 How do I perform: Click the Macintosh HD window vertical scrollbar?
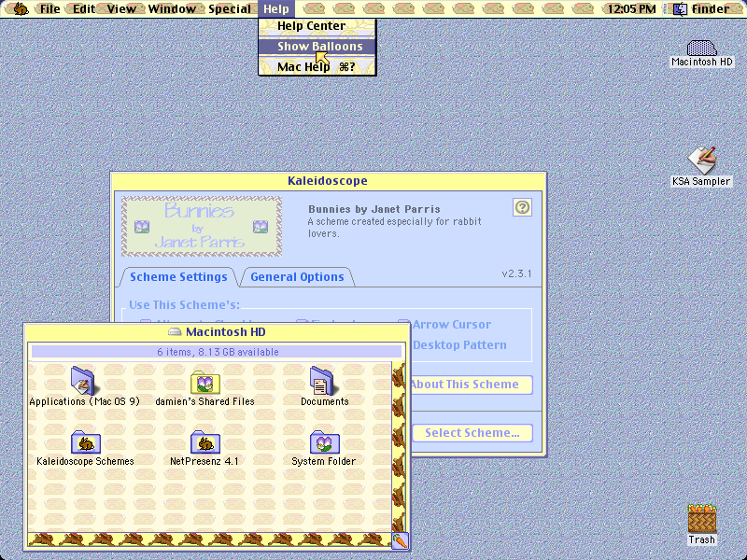click(x=399, y=447)
